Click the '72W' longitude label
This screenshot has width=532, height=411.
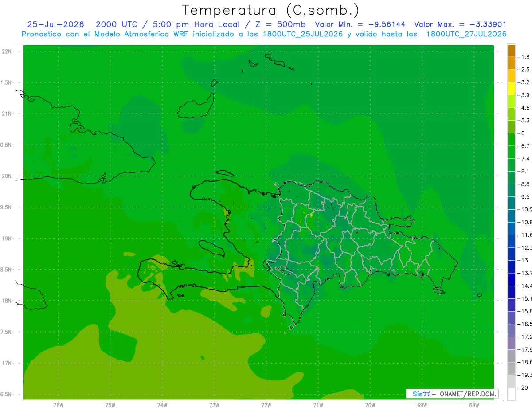pyautogui.click(x=266, y=405)
